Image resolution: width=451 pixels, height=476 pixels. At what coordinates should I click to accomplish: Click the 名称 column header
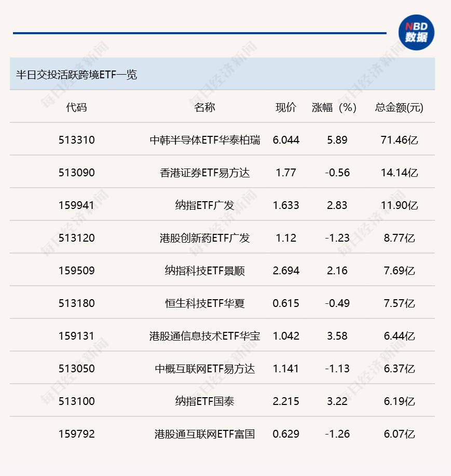pos(204,107)
